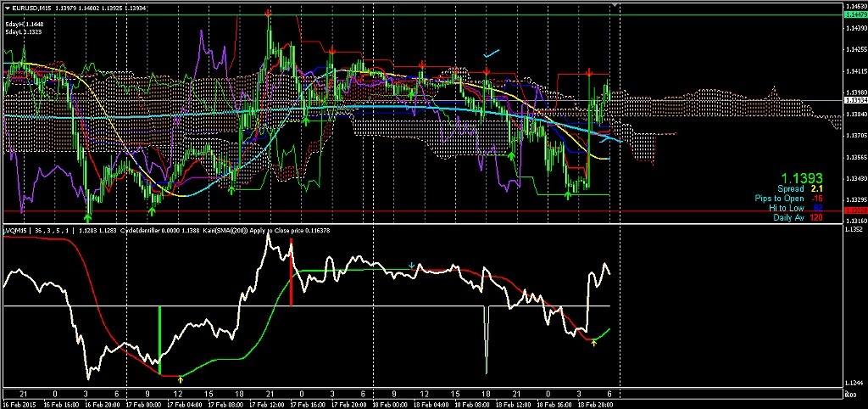Click the chart shift triangle marker on top edge
868x409 pixels.
pos(615,5)
